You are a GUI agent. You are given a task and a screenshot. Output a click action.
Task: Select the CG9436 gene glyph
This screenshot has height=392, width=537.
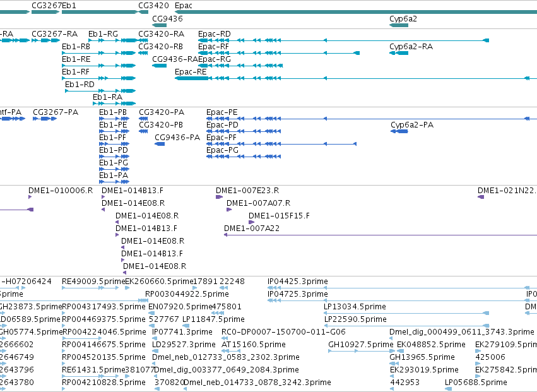point(159,25)
